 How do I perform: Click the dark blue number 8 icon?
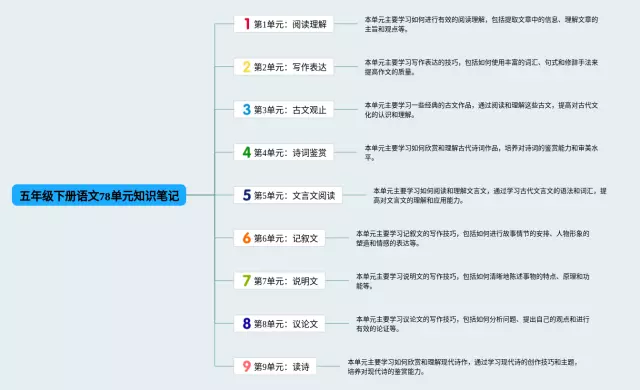pyautogui.click(x=247, y=324)
